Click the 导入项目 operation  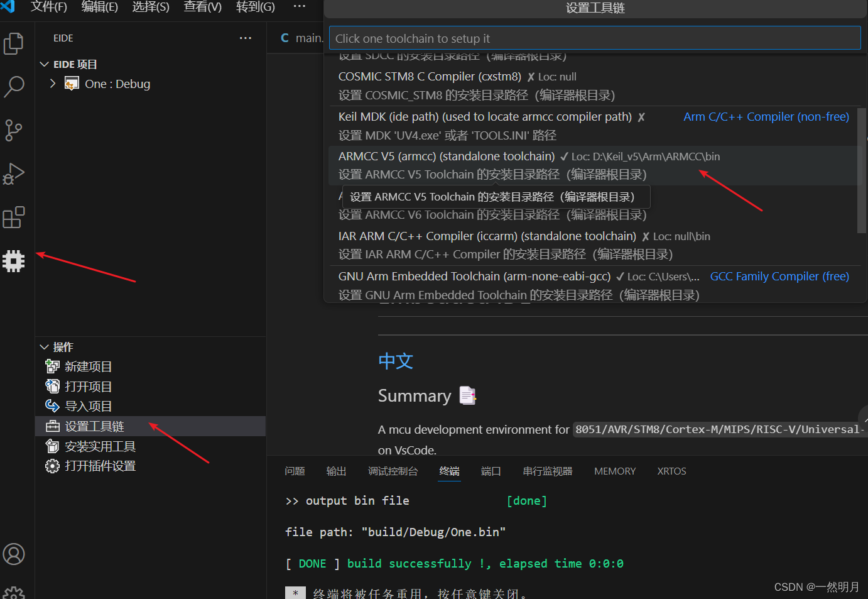(x=151, y=406)
